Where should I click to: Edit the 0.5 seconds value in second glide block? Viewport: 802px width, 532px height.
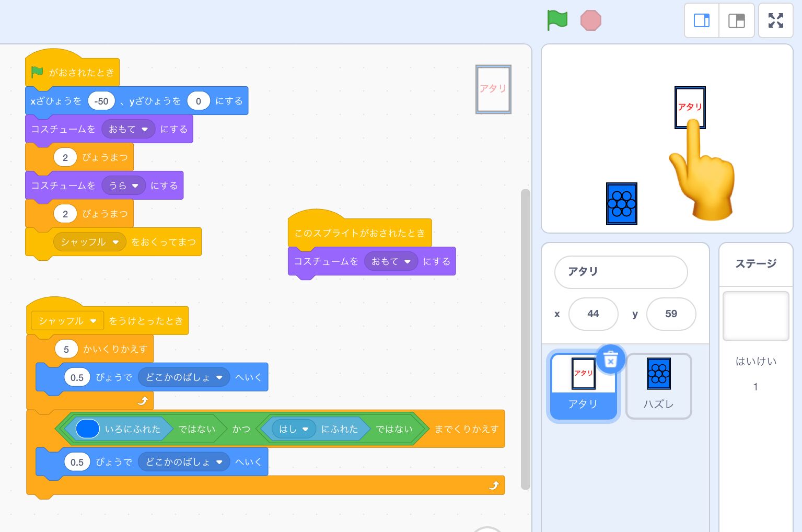pos(77,462)
